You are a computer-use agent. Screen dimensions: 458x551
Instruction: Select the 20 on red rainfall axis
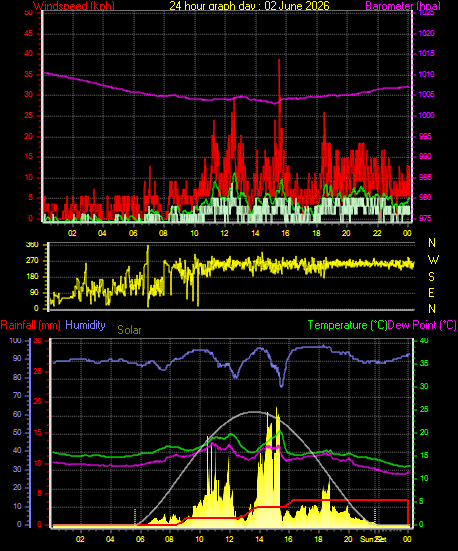pyautogui.click(x=37, y=402)
